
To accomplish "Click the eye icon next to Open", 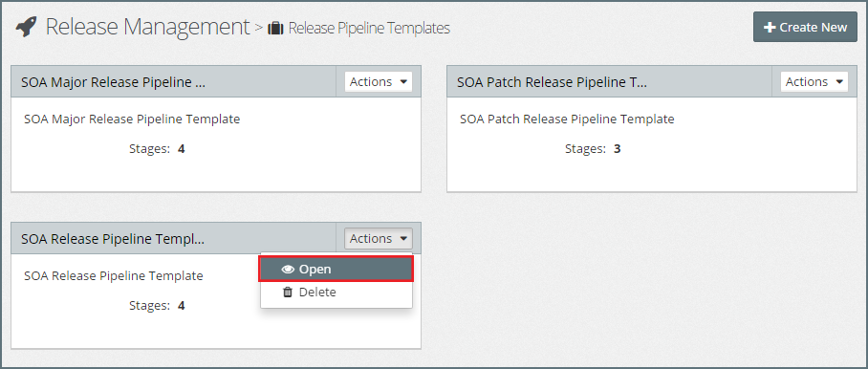I will tap(288, 270).
